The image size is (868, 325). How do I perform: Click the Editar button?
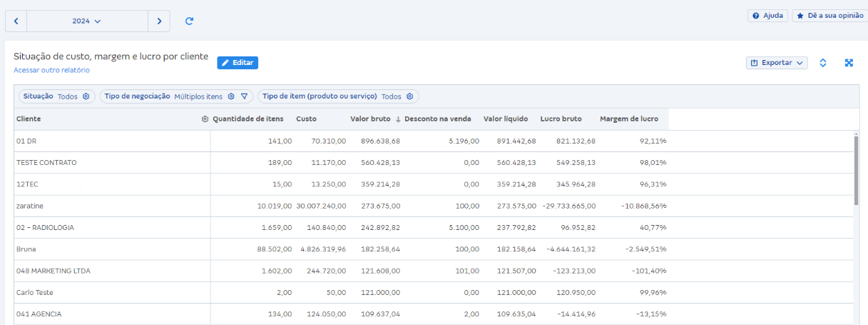coord(238,63)
